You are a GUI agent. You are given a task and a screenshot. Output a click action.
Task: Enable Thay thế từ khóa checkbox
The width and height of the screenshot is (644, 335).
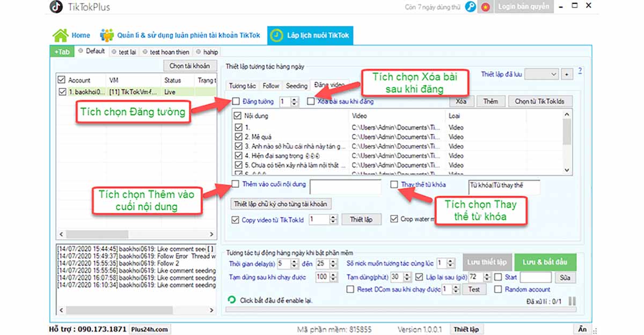pyautogui.click(x=394, y=184)
